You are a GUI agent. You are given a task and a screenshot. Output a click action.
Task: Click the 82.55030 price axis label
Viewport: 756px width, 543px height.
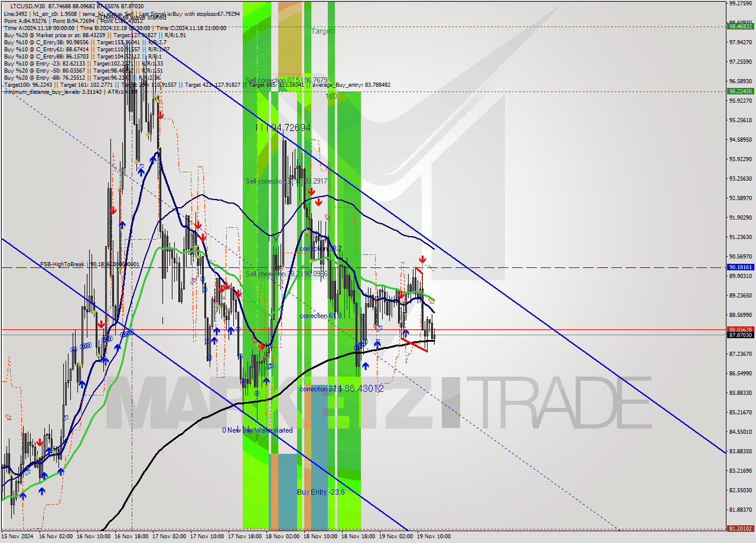click(x=740, y=490)
